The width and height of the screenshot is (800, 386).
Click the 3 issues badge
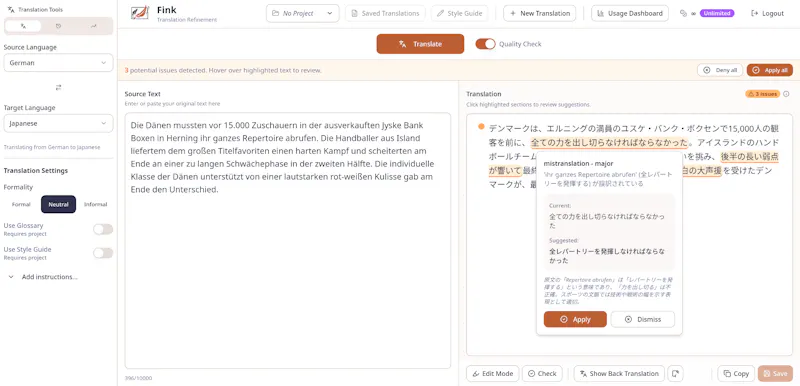pos(762,94)
